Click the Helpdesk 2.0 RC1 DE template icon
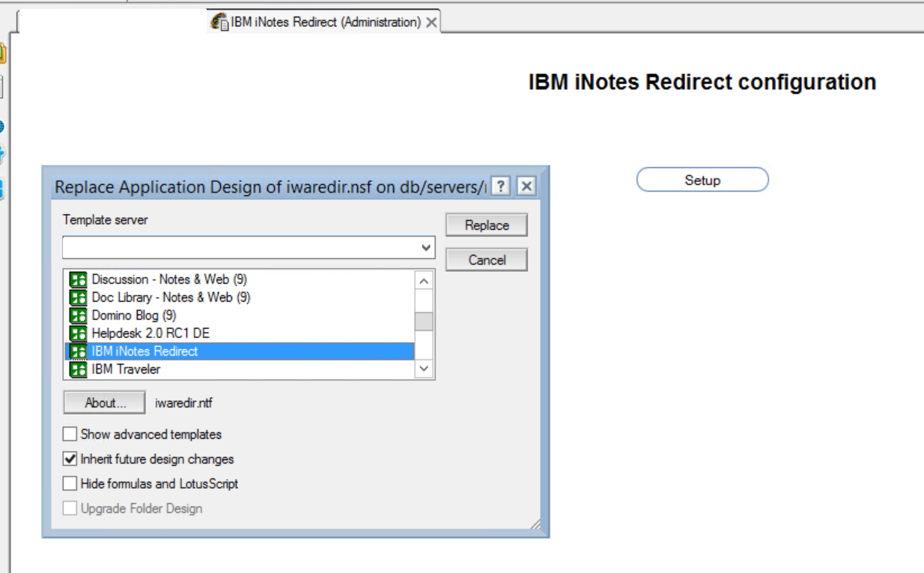This screenshot has height=573, width=924. click(x=78, y=333)
